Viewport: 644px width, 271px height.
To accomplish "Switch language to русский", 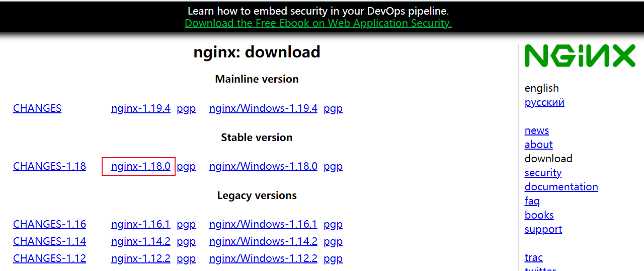I will tap(544, 102).
